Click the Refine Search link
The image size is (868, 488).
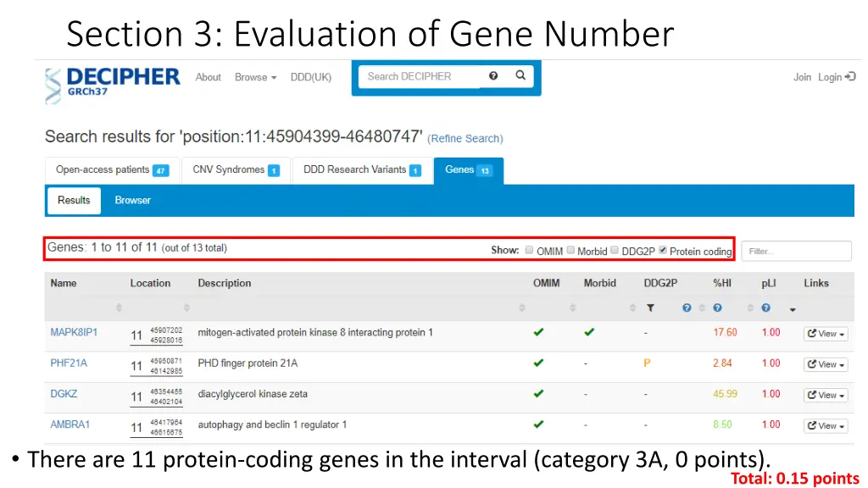(465, 138)
